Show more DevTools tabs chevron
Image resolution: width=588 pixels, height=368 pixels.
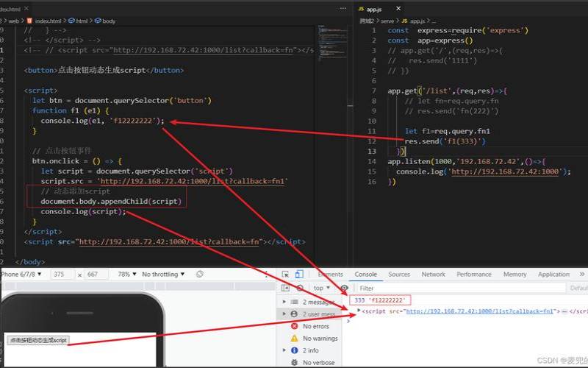pyautogui.click(x=582, y=274)
